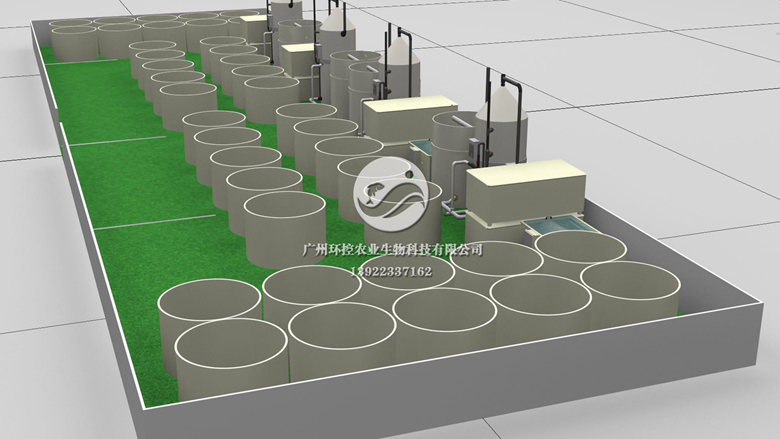780x439 pixels.
Task: Select the round tank in the back-left corner
Action: (74, 42)
